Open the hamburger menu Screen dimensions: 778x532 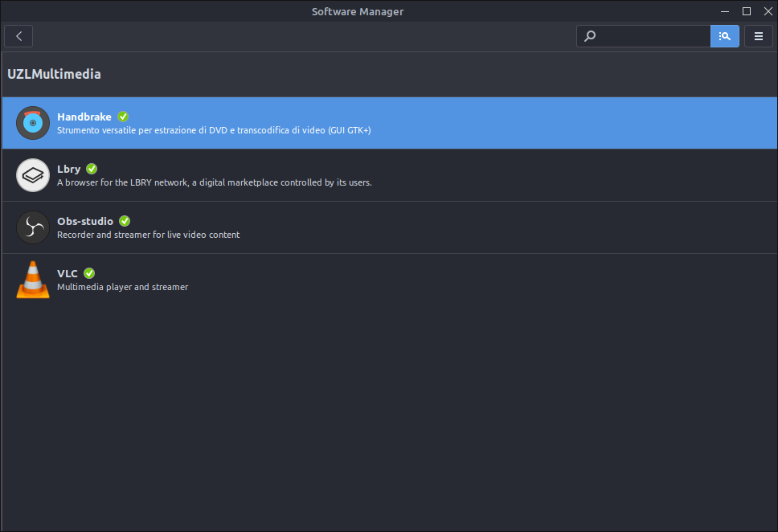(758, 36)
